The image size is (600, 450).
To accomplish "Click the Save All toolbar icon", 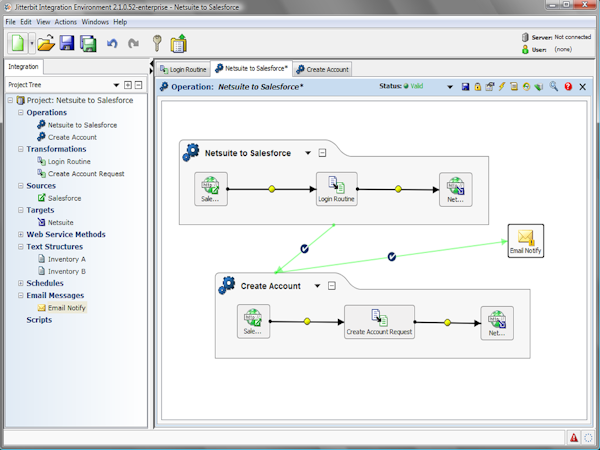I will click(x=88, y=44).
